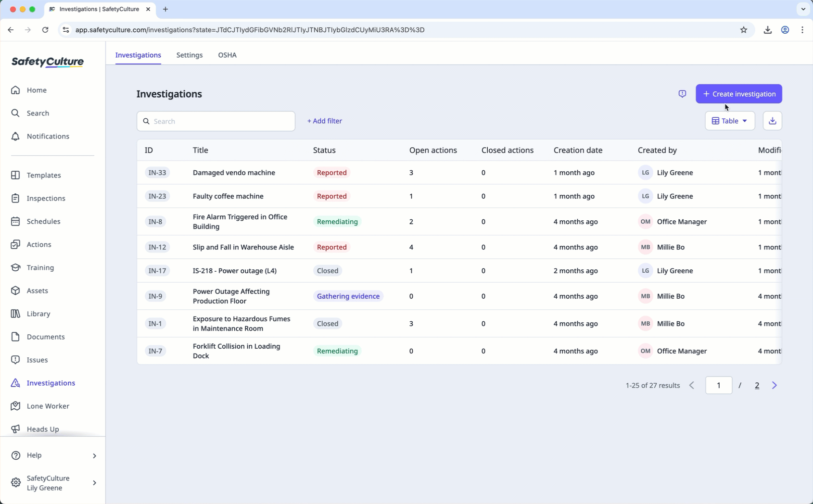Go to Inspections in sidebar
The image size is (813, 504).
coord(46,198)
